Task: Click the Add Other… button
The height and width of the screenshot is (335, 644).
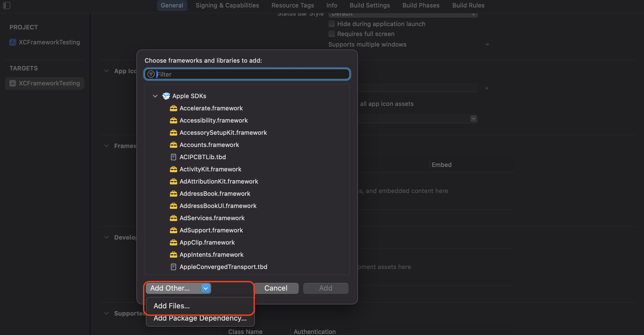Action: click(x=178, y=288)
